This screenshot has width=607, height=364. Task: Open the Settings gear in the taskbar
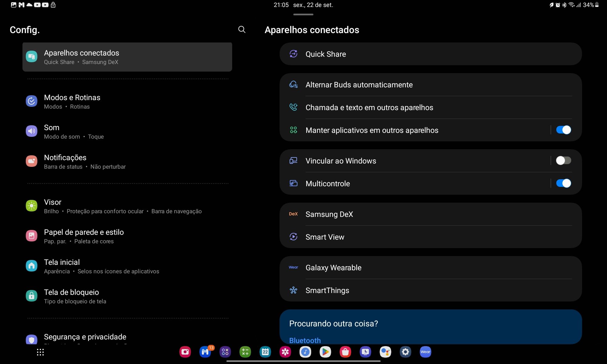pos(405,352)
